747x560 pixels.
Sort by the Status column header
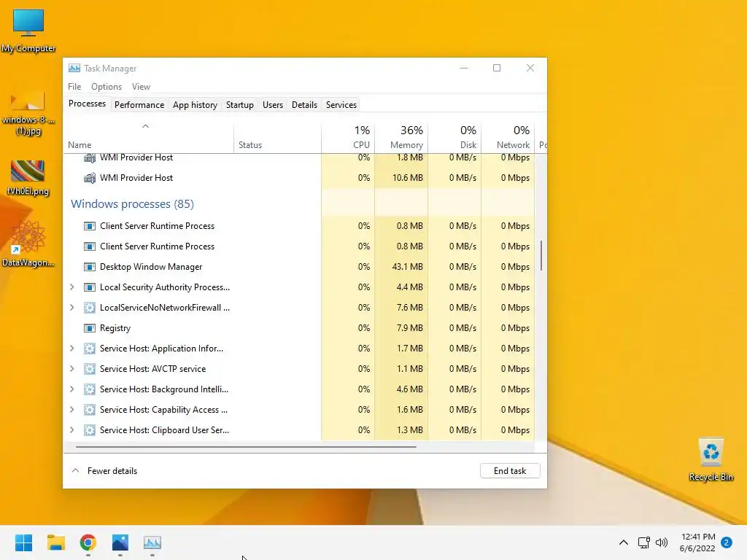277,138
